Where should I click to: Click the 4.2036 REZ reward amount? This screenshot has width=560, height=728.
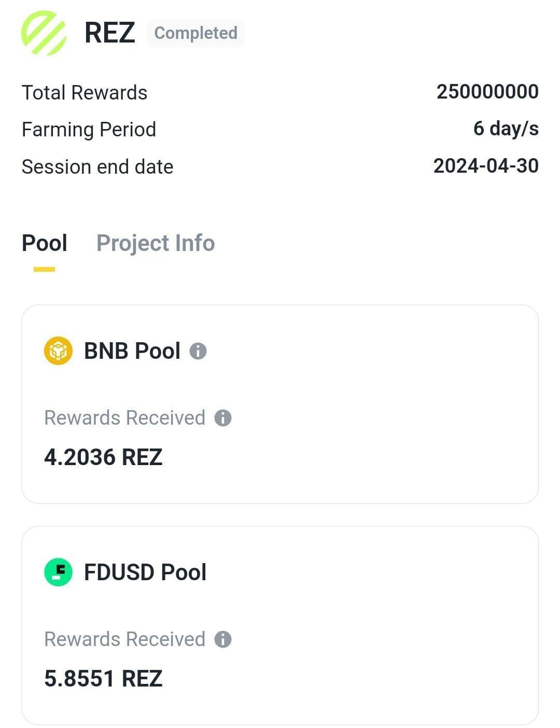pos(103,457)
